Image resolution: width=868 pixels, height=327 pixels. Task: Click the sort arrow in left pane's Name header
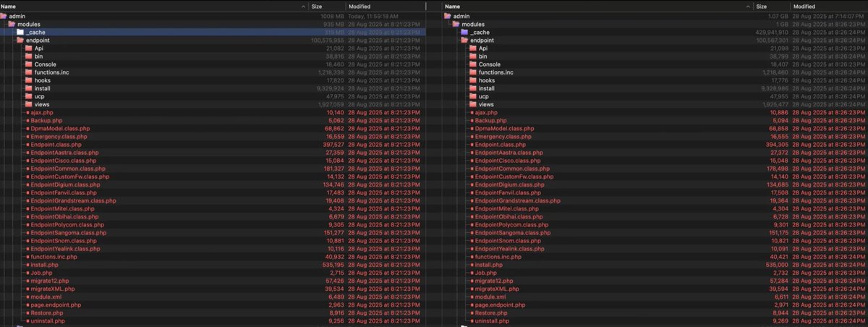pos(302,6)
